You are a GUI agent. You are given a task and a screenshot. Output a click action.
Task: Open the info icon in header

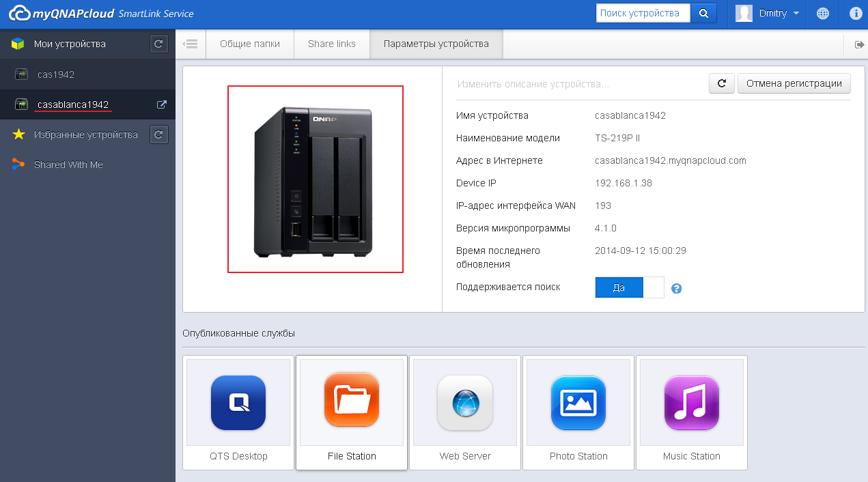856,14
